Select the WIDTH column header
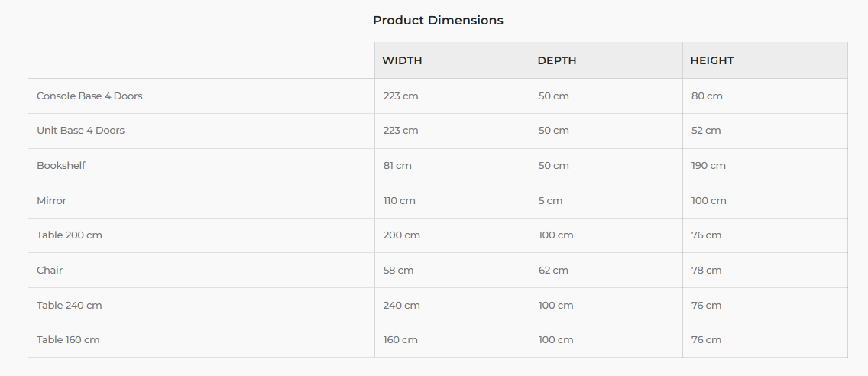 452,60
